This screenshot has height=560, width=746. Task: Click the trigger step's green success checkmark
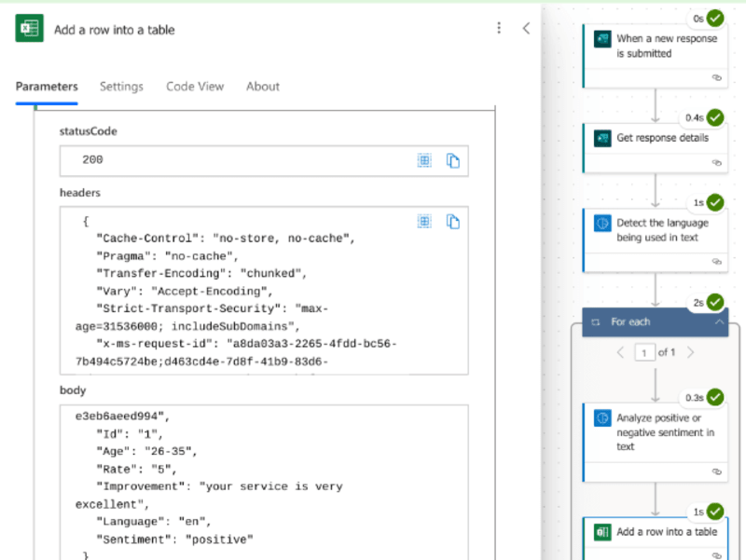point(715,19)
